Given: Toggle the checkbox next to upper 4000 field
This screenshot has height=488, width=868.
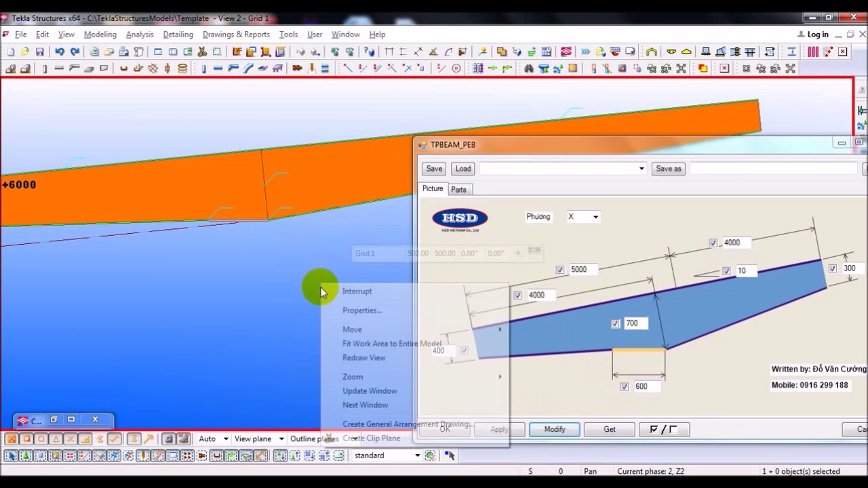Looking at the screenshot, I should 713,243.
